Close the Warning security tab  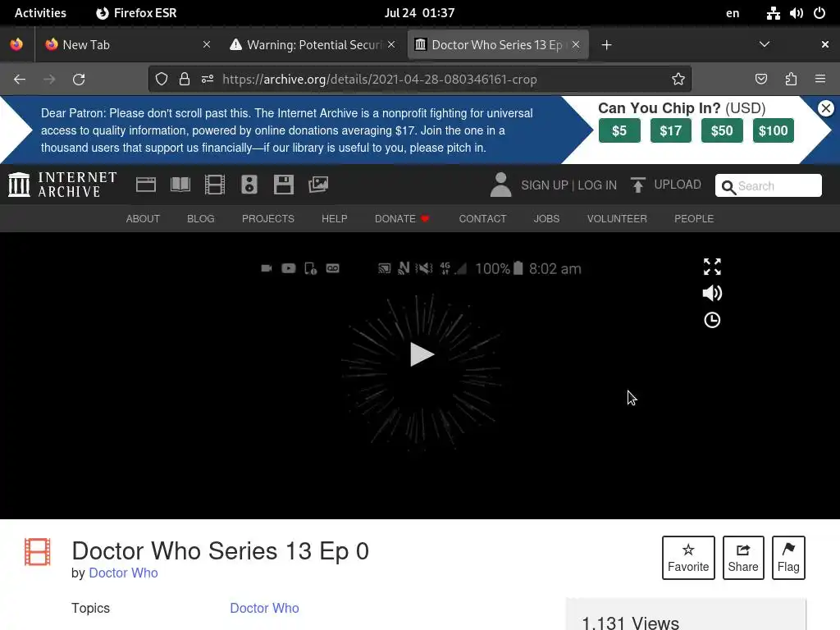click(391, 44)
